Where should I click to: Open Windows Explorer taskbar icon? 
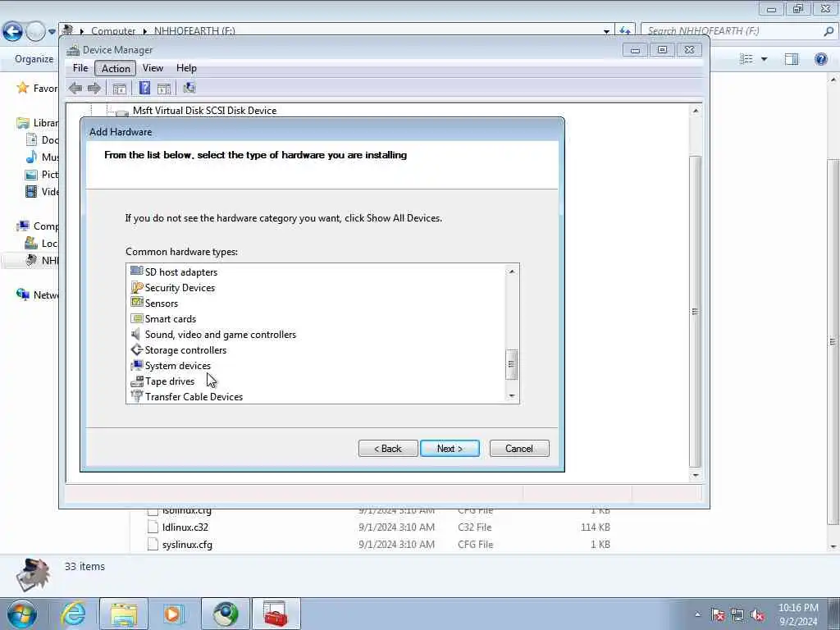click(x=124, y=614)
